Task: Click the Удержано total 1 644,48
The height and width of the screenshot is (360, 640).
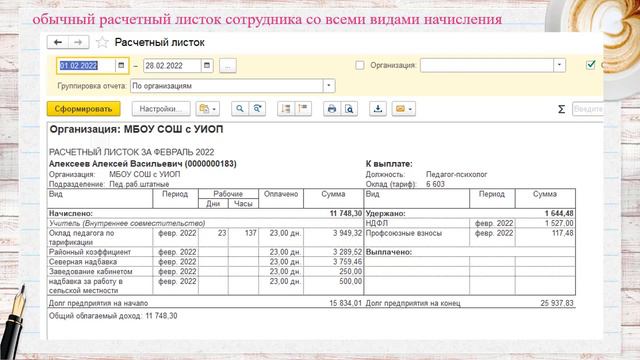Action: coord(559,213)
